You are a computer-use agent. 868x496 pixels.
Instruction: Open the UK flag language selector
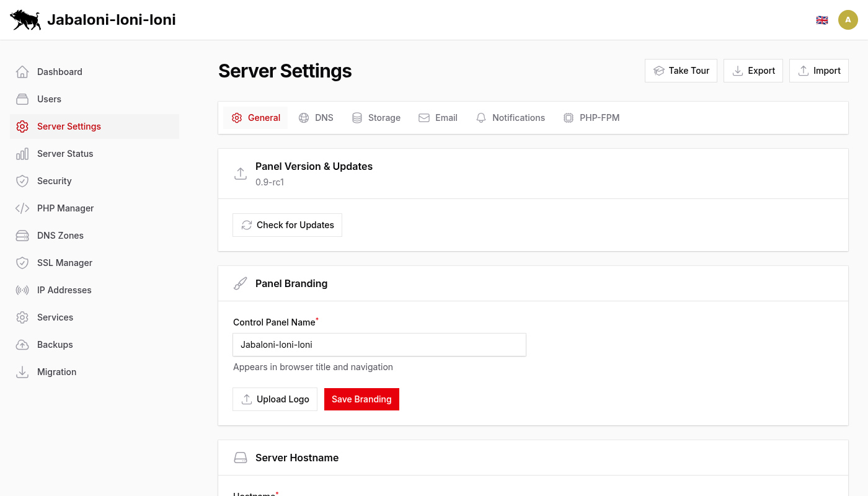[822, 19]
